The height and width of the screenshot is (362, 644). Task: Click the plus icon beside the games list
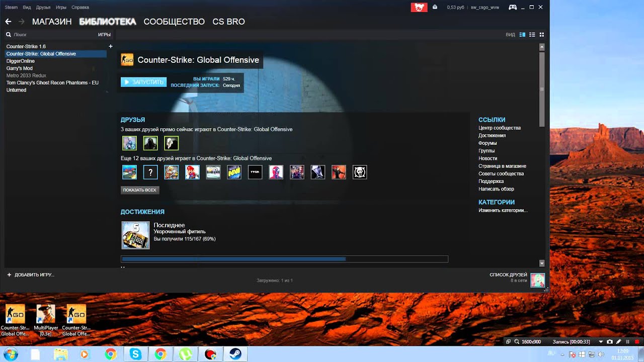[x=111, y=46]
